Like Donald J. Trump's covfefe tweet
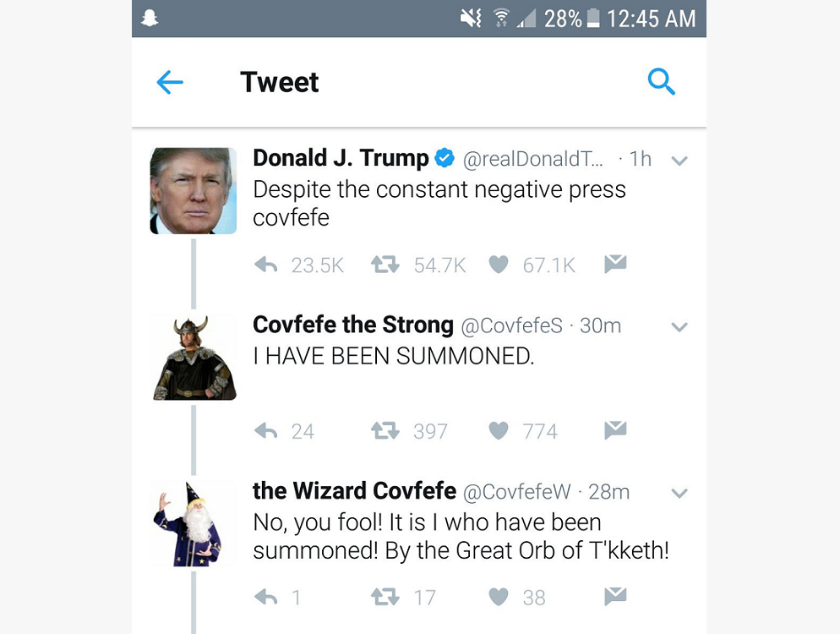Viewport: 840px width, 634px height. [x=499, y=265]
